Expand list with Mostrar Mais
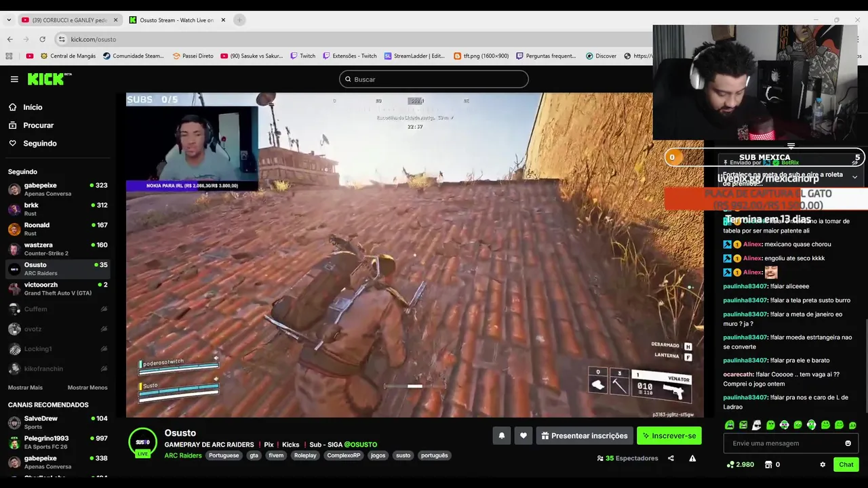Image resolution: width=868 pixels, height=488 pixels. point(25,388)
